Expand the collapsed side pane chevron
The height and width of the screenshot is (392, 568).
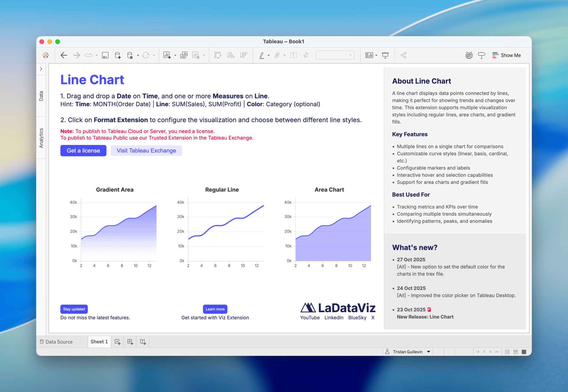(41, 69)
